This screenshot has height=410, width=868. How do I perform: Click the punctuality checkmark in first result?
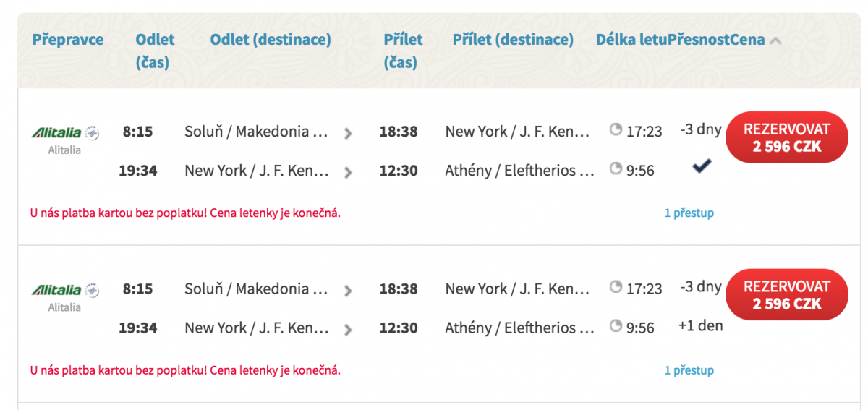701,166
